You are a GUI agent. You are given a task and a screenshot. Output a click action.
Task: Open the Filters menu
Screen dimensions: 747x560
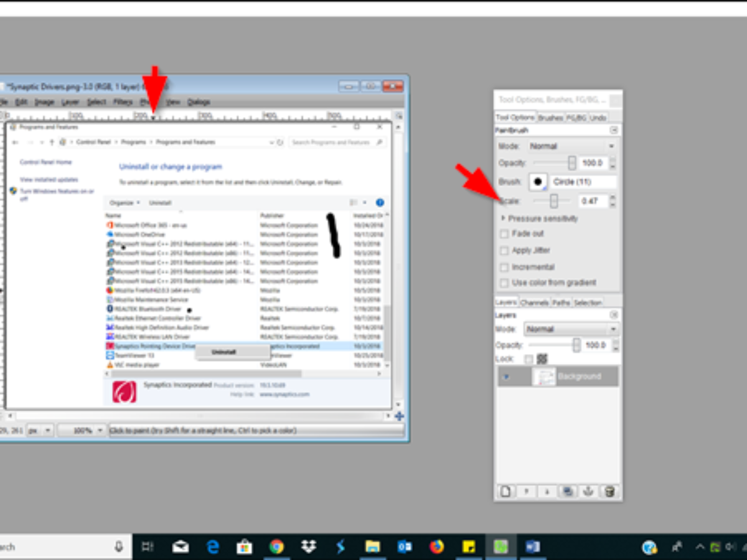123,101
